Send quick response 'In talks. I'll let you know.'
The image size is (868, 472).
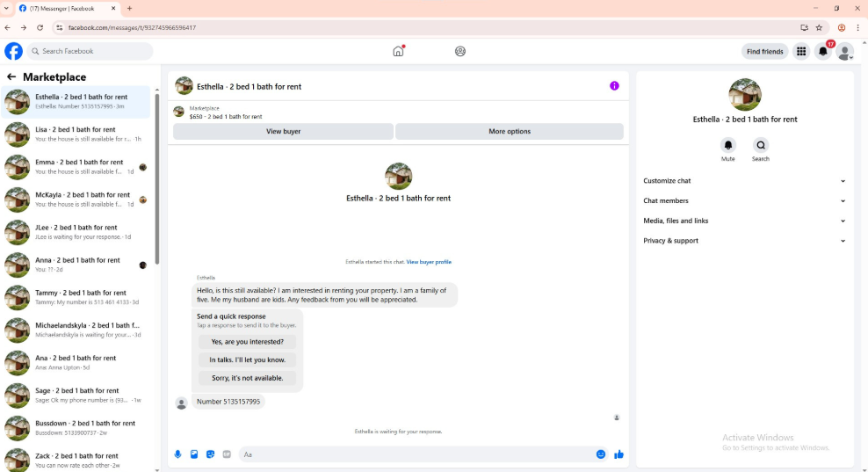click(247, 360)
